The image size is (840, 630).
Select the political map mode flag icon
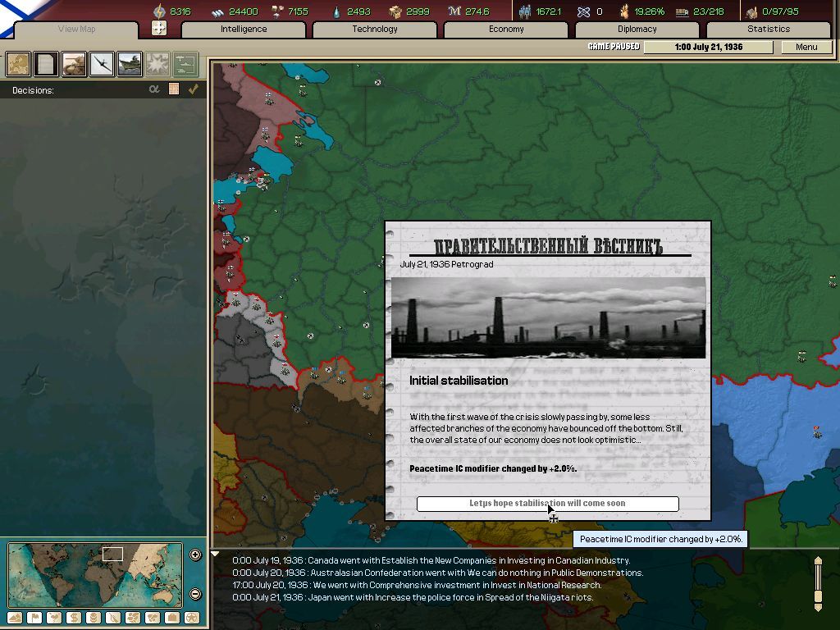[34, 618]
